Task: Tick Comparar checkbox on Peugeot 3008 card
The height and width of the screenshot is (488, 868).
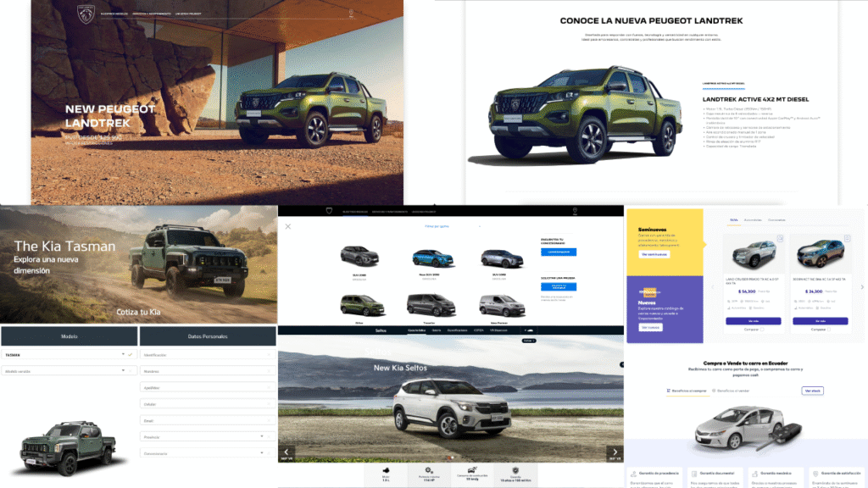Action: (829, 330)
